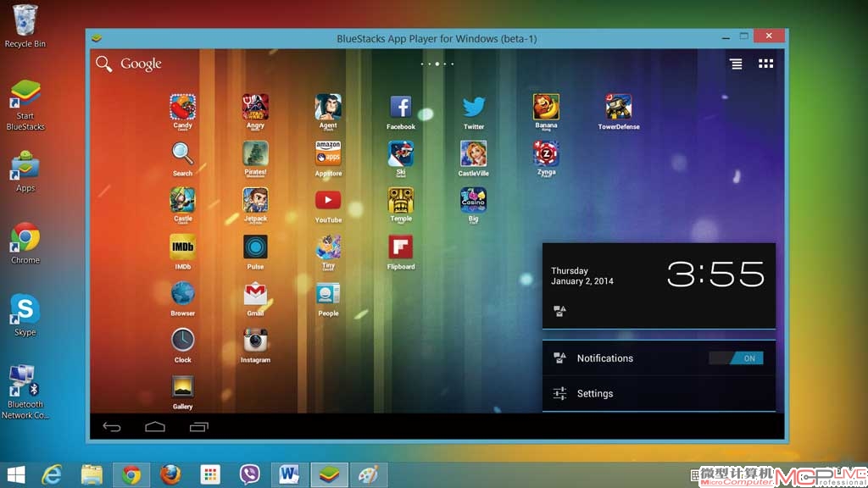Screen dimensions: 868x488
Task: Open Firefox from the taskbar
Action: point(170,474)
